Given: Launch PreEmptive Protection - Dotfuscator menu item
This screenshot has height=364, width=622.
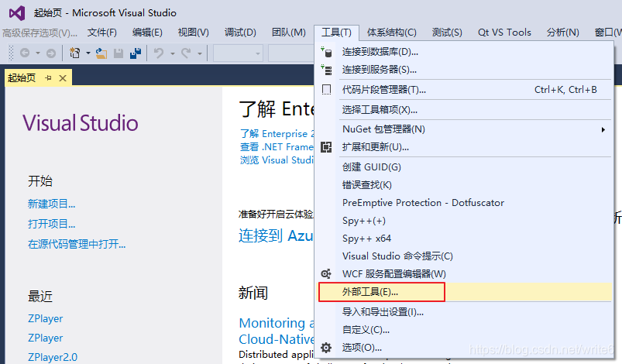Looking at the screenshot, I should coord(464,203).
